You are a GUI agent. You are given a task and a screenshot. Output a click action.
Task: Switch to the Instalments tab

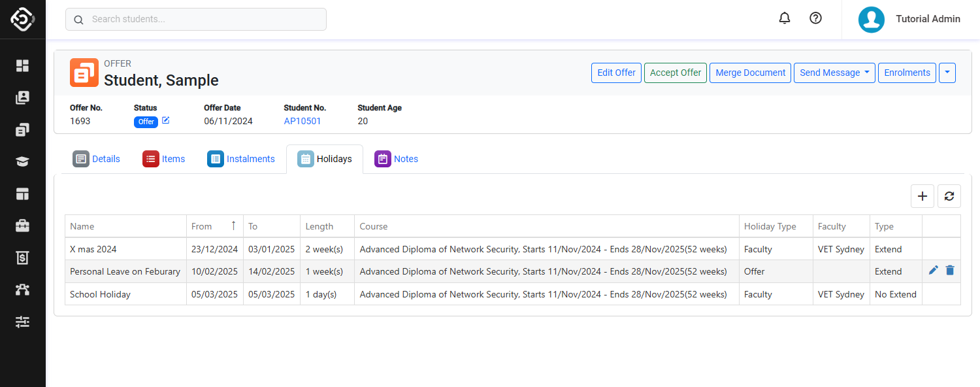(241, 159)
